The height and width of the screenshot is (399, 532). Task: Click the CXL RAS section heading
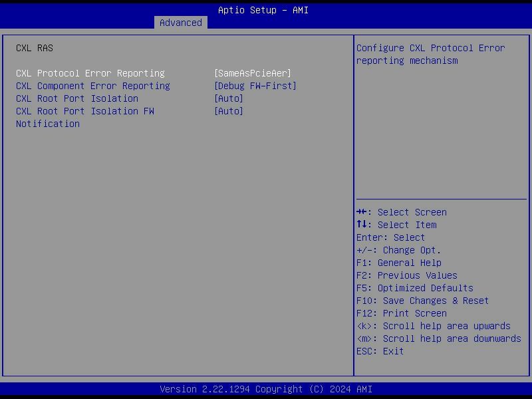tap(35, 48)
